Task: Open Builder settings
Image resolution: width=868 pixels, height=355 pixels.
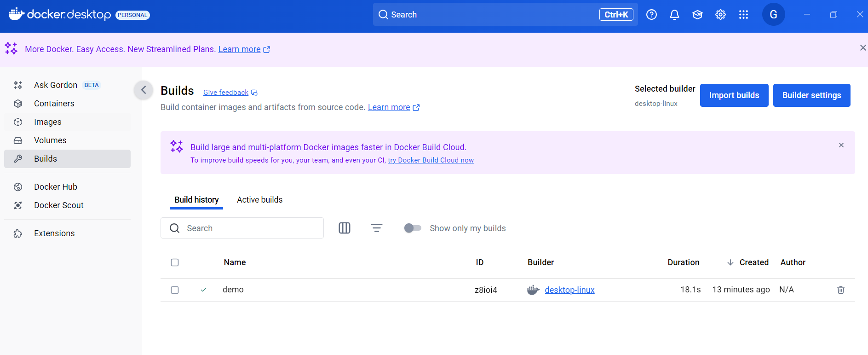Action: click(x=811, y=95)
